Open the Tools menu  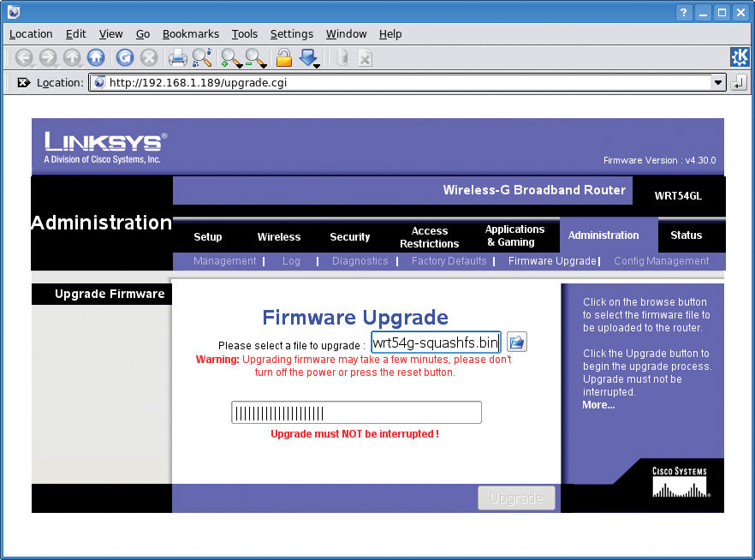click(245, 34)
